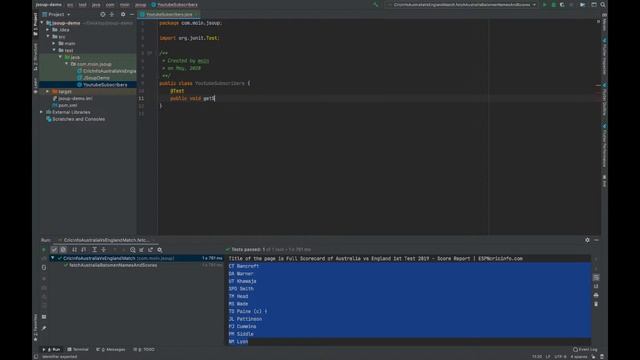Open test runner settings gear-magnifier icon
The width and height of the screenshot is (640, 360).
[160, 250]
